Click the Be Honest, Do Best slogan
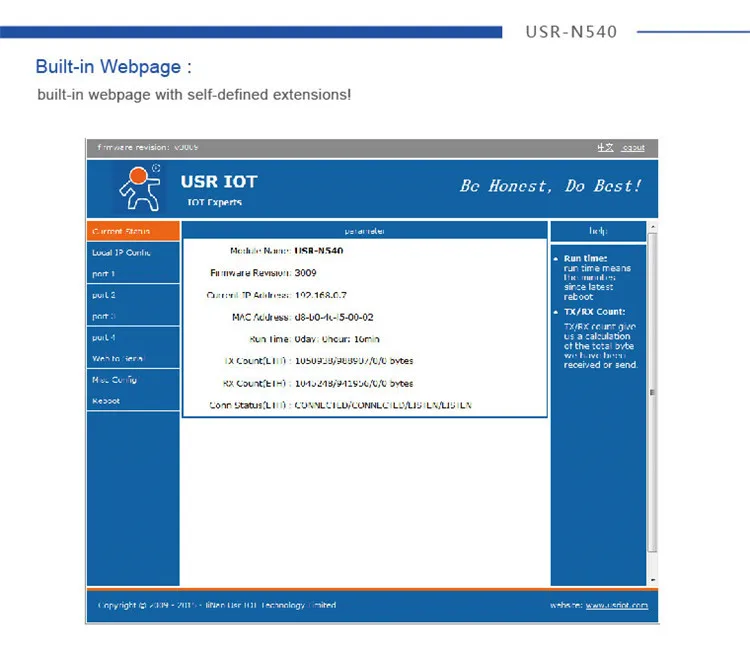Viewport: 750px width, 653px height. (550, 186)
